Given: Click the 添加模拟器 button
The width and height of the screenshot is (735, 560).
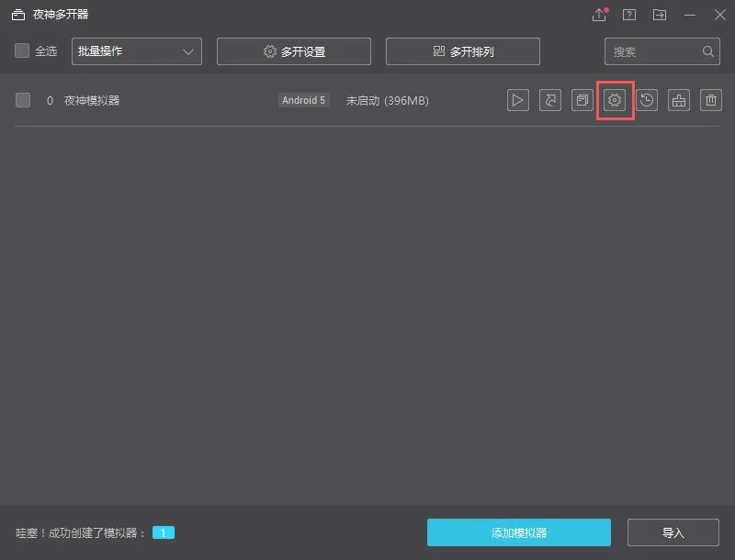Looking at the screenshot, I should (x=519, y=532).
